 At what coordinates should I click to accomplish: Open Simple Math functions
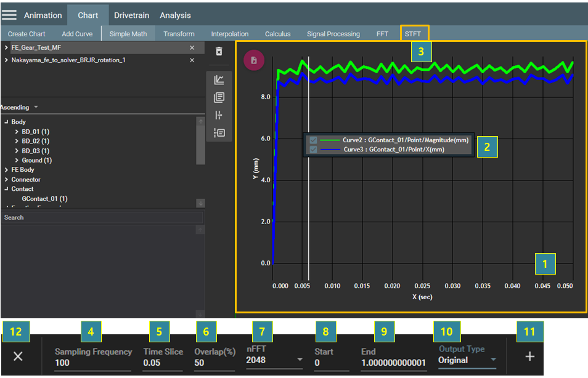pyautogui.click(x=128, y=34)
